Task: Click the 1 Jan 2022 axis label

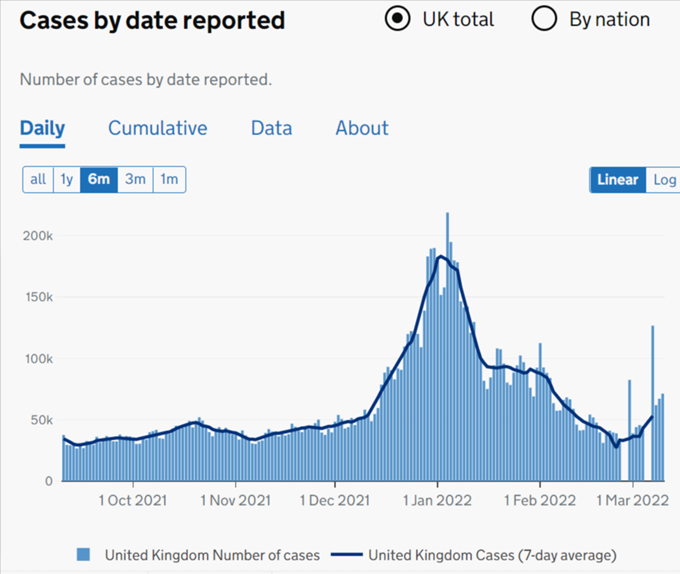Action: (437, 500)
